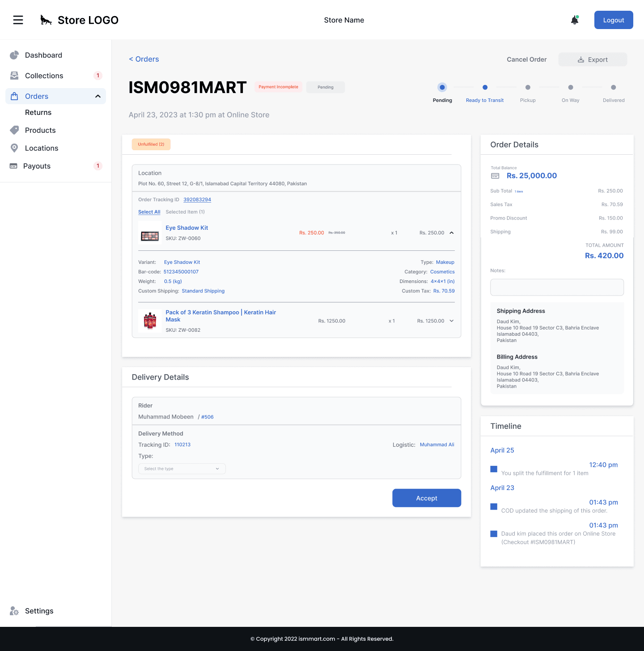644x651 pixels.
Task: Click the Dashboard pie chart icon
Action: click(14, 55)
